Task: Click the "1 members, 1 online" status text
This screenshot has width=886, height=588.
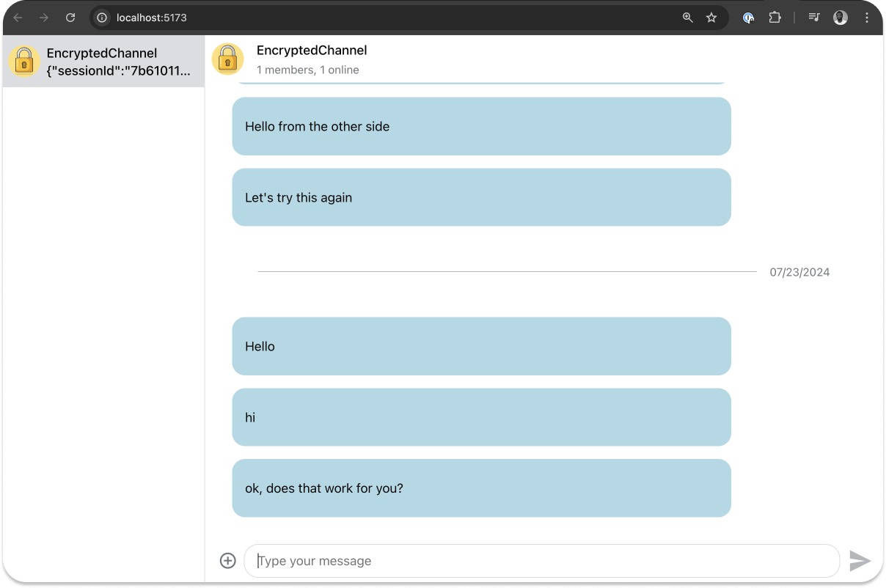Action: tap(307, 70)
